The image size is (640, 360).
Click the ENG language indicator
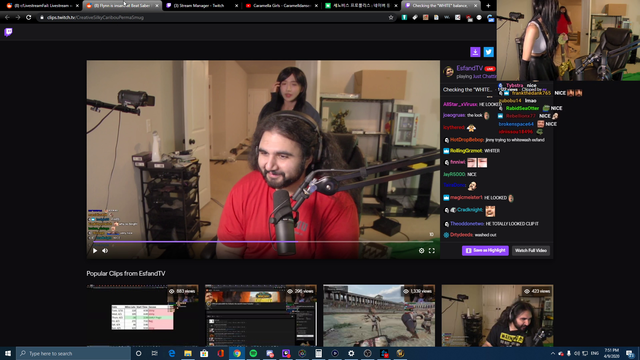[595, 353]
